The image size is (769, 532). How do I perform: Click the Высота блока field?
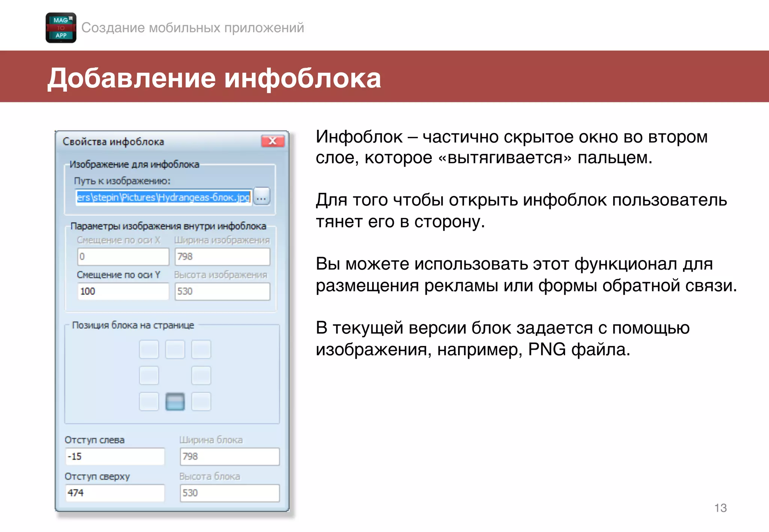pos(230,493)
